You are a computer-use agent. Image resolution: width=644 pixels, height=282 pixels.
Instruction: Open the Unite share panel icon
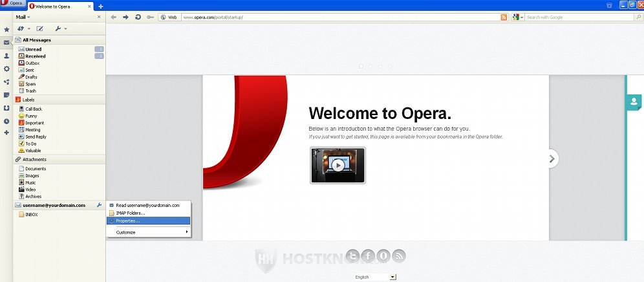click(x=6, y=81)
